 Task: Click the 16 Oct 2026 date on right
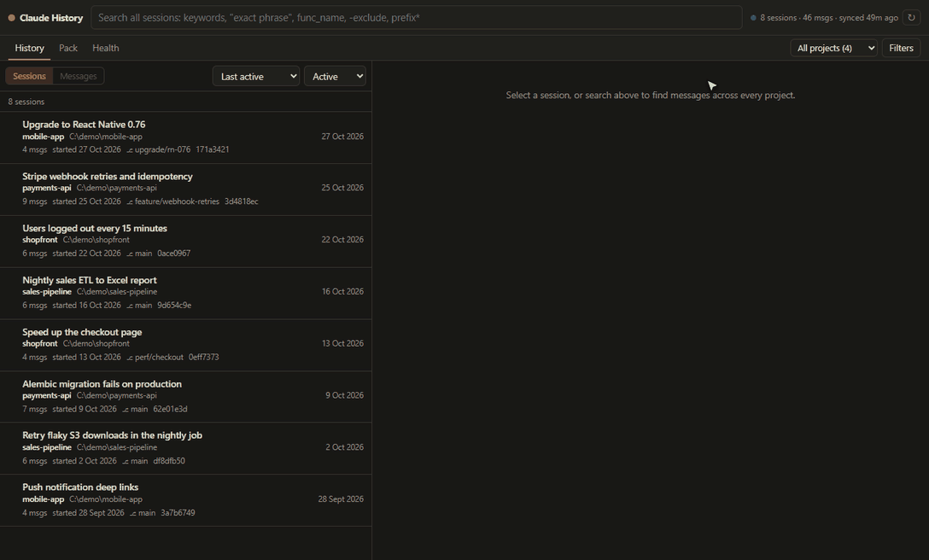[x=342, y=292]
